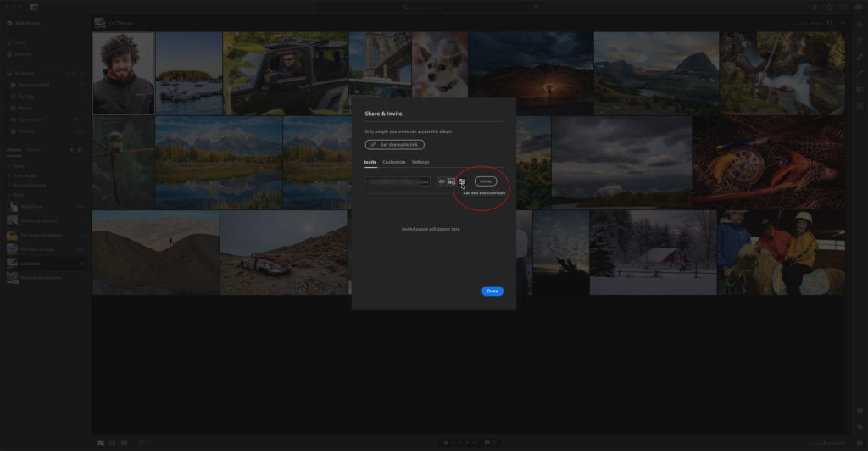Select the Albums tab in the sidebar

[14, 150]
